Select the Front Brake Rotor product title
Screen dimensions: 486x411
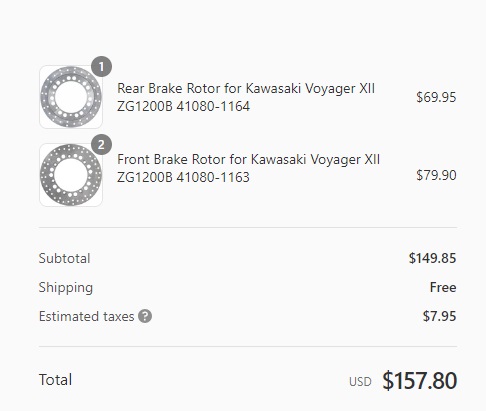248,168
